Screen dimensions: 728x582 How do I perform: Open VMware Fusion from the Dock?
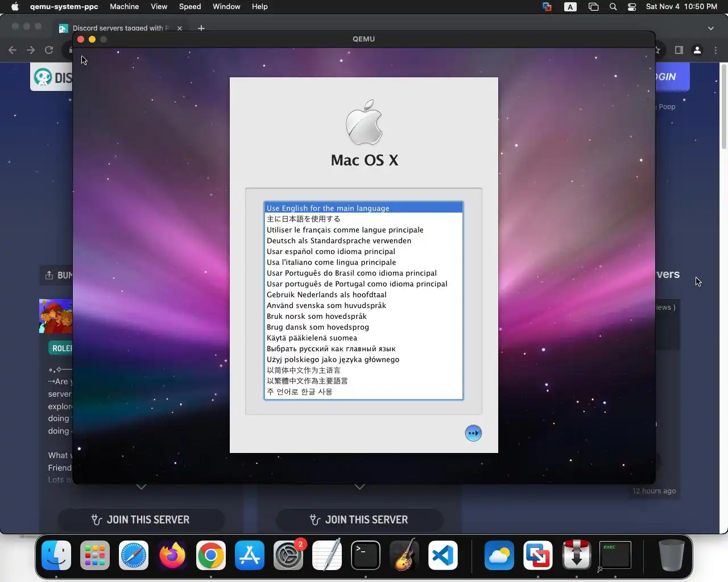point(537,555)
